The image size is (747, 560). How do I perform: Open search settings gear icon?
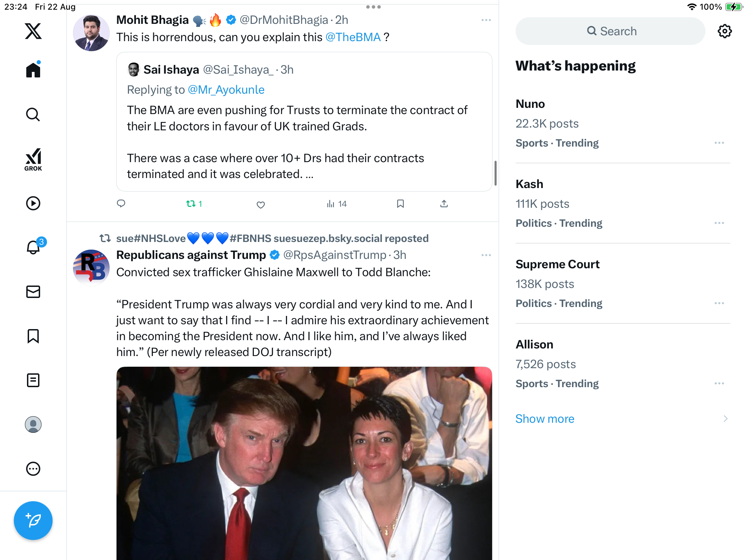click(x=725, y=31)
